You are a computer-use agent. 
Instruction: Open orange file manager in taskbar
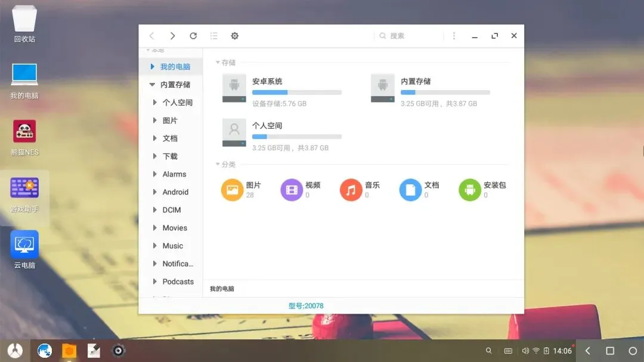tap(69, 351)
